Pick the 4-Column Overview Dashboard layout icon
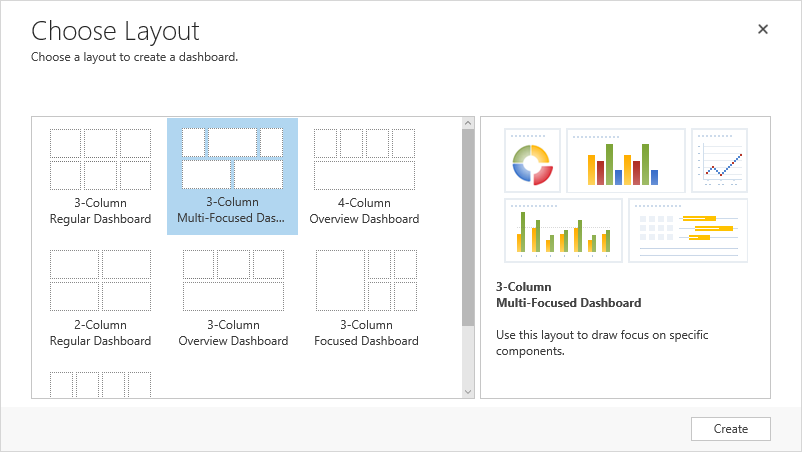This screenshot has width=802, height=452. (x=364, y=159)
